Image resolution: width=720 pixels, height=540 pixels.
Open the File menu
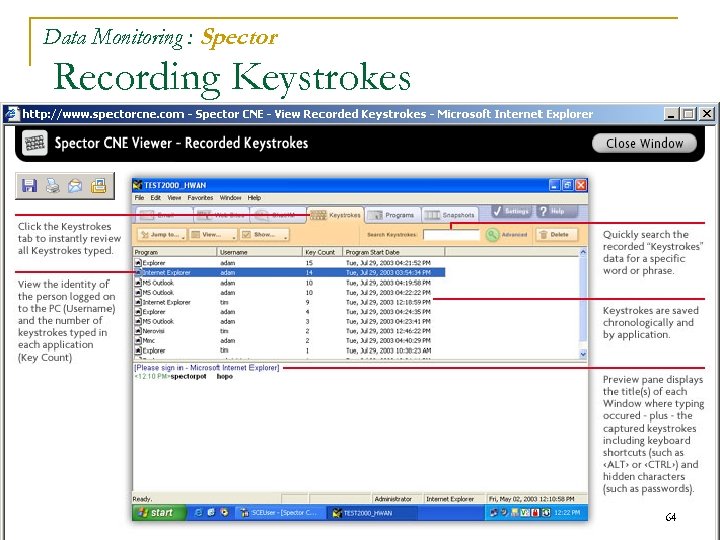[139, 198]
